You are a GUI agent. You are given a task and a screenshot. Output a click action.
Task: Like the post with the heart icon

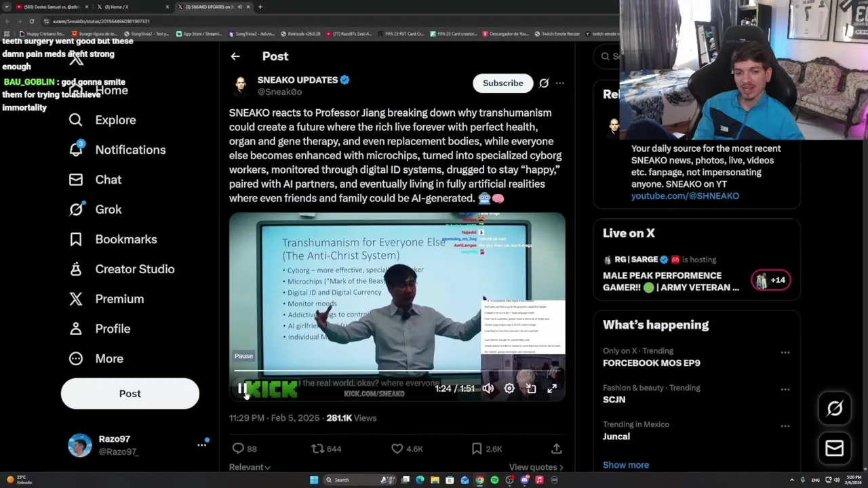[397, 448]
